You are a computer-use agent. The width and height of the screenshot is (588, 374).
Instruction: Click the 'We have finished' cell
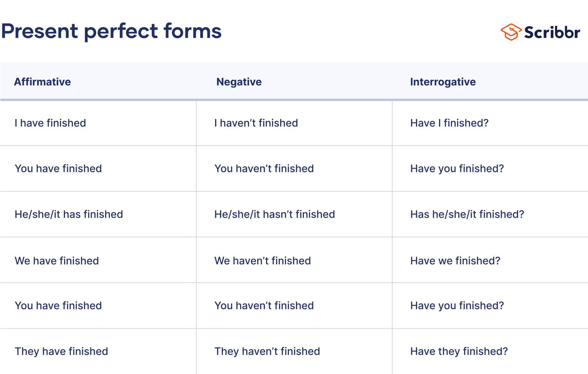(57, 261)
